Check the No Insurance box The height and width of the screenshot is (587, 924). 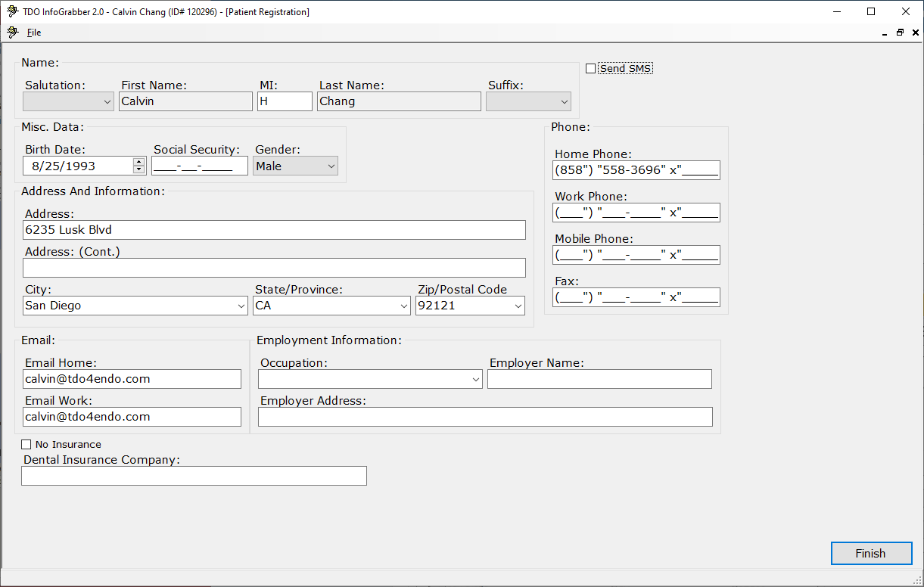click(26, 445)
